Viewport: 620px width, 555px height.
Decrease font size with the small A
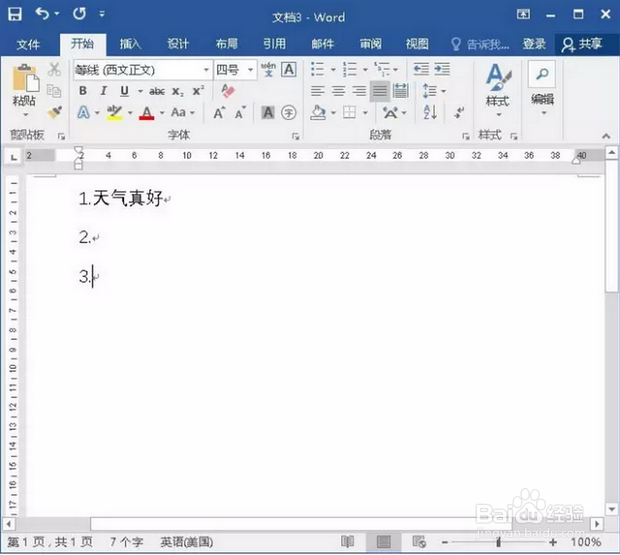point(240,113)
